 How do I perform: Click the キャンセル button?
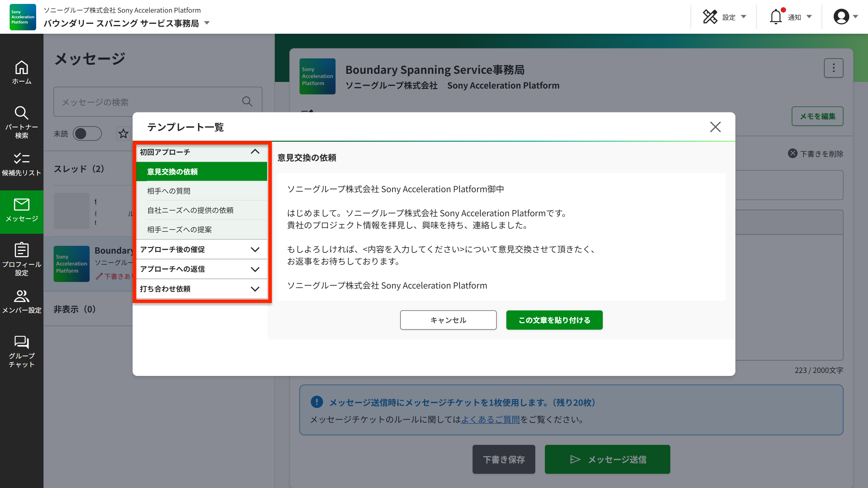pos(448,320)
